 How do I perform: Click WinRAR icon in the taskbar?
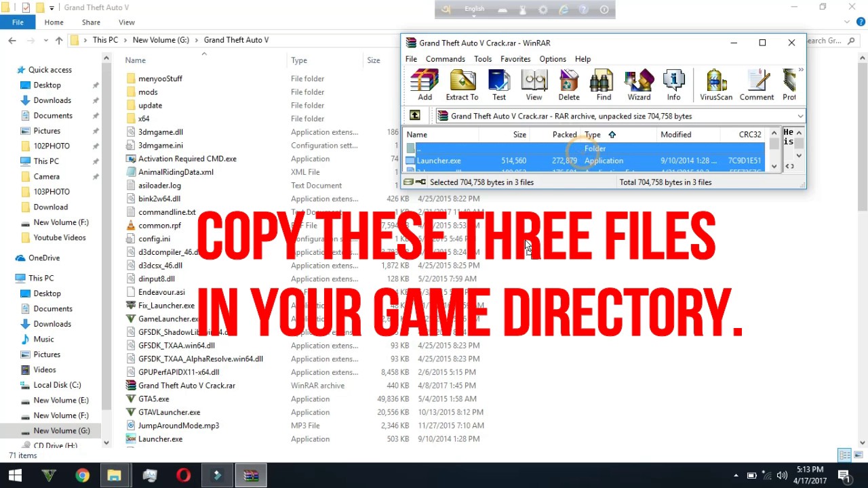(x=251, y=475)
